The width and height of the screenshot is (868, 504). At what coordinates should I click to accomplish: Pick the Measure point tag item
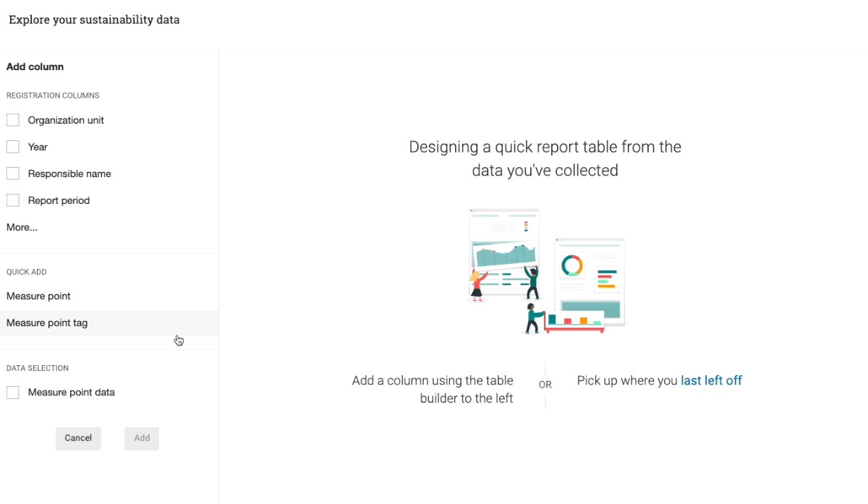47,323
